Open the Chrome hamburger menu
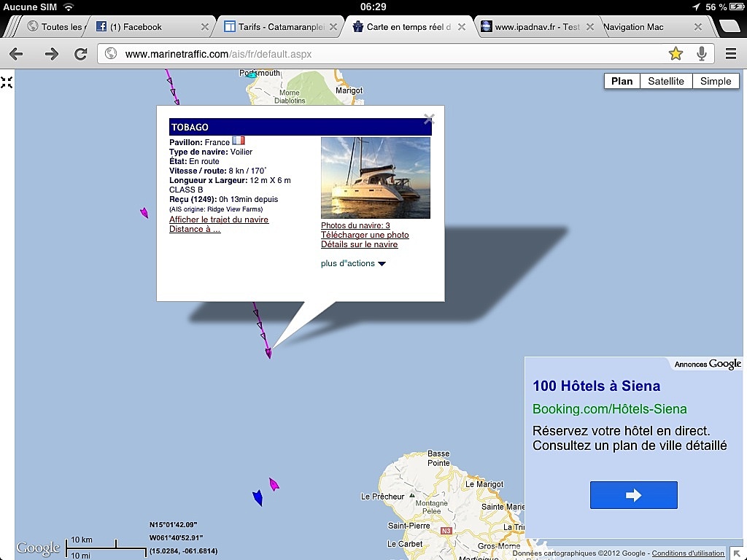 (x=730, y=54)
